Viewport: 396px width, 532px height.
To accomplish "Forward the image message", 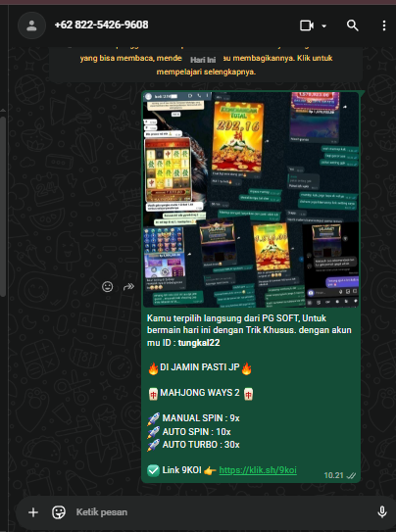I will (x=128, y=287).
